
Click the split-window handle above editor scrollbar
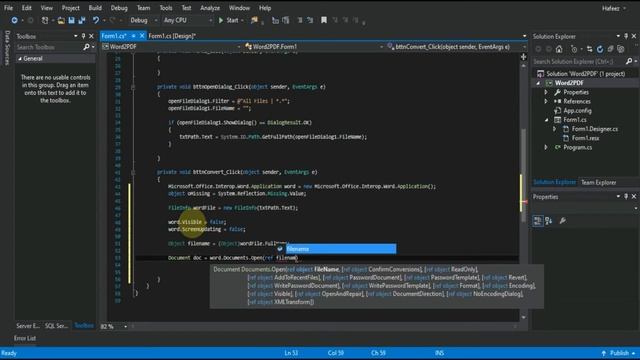pyautogui.click(x=524, y=57)
